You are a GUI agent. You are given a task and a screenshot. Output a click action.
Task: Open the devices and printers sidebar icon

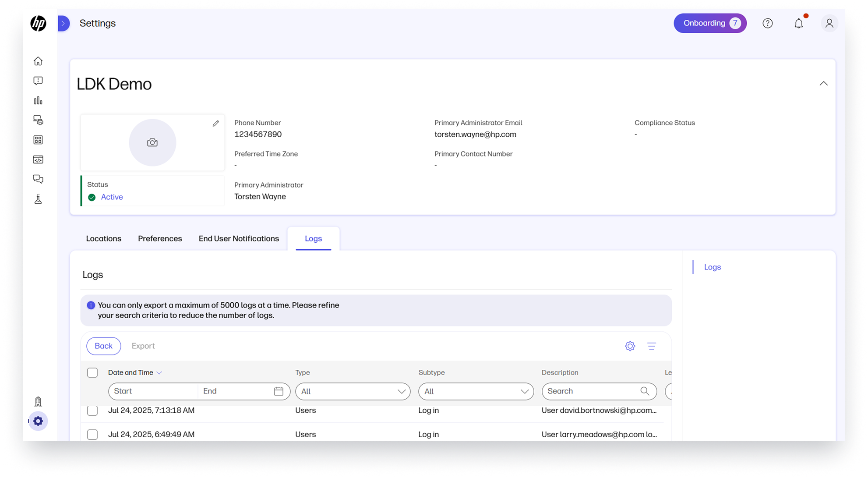[38, 120]
